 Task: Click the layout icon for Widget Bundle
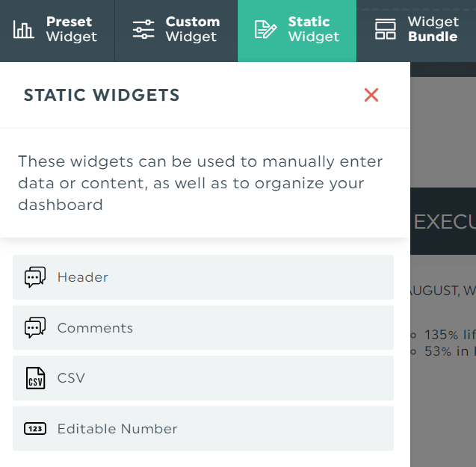point(386,29)
